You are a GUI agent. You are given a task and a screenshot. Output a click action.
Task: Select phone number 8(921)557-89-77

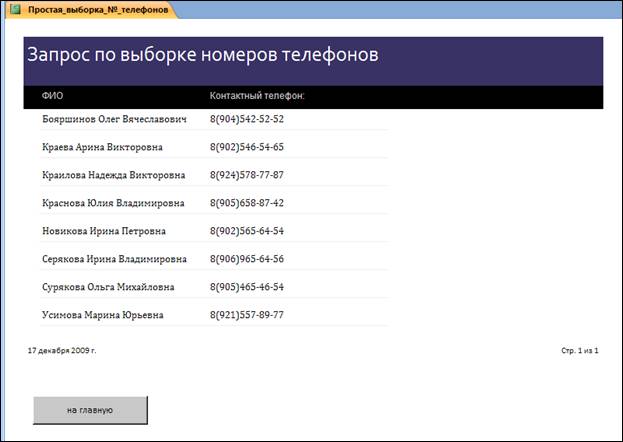click(x=247, y=315)
